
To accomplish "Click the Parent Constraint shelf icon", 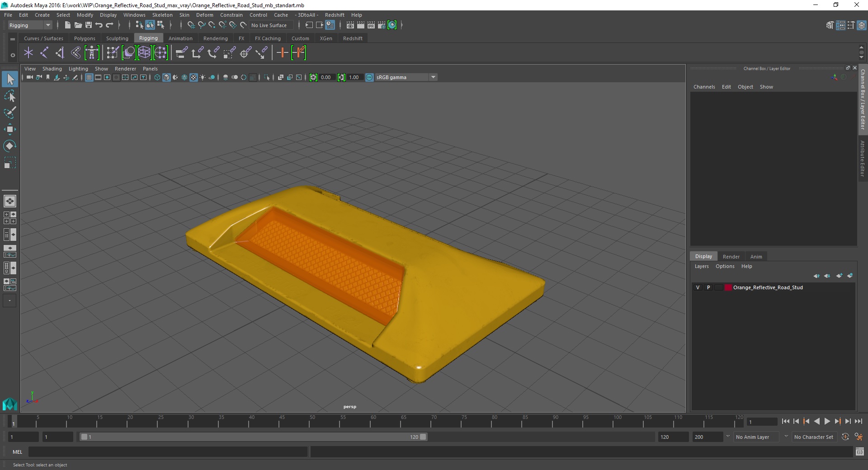I will click(182, 53).
